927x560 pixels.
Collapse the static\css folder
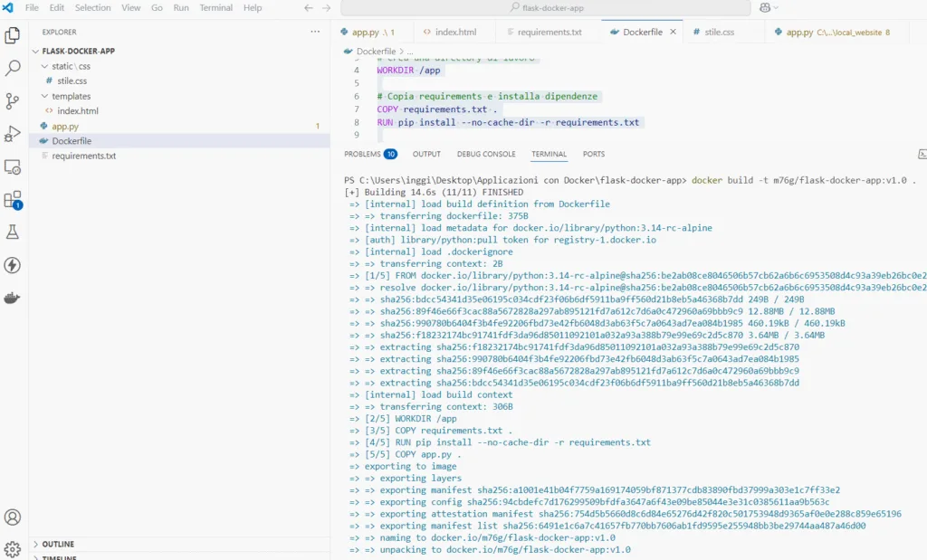pos(44,66)
